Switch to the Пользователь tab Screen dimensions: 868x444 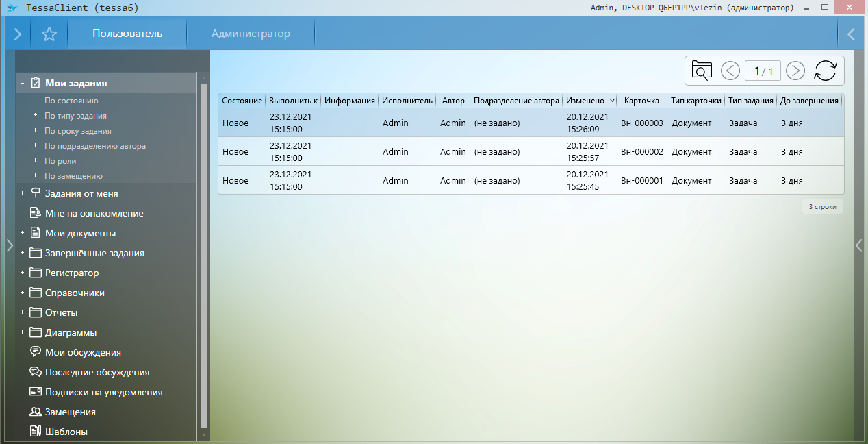click(127, 34)
